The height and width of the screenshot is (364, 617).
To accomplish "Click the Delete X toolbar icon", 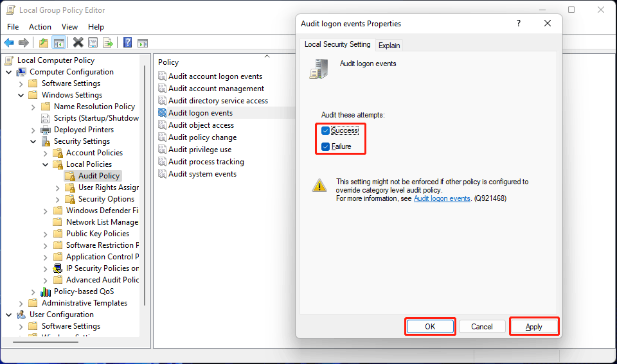I will pyautogui.click(x=78, y=42).
